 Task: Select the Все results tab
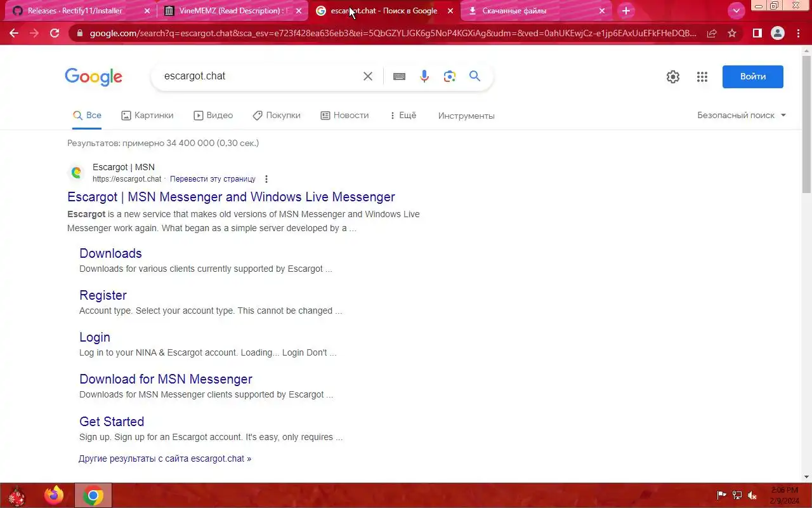[87, 115]
